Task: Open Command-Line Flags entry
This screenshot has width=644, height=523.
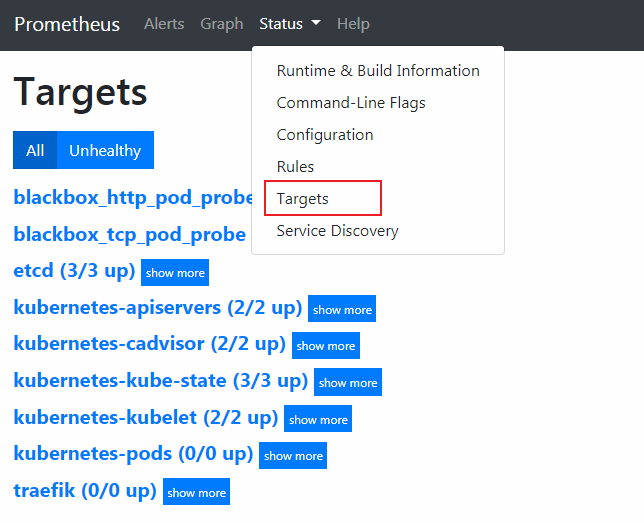Action: coord(378,103)
